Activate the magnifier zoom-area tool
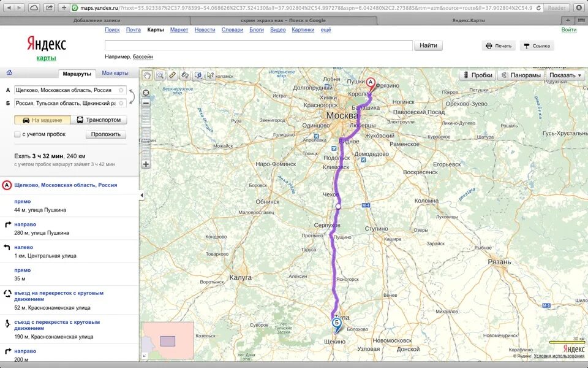Viewport: 588px width, 368px height. [x=160, y=75]
